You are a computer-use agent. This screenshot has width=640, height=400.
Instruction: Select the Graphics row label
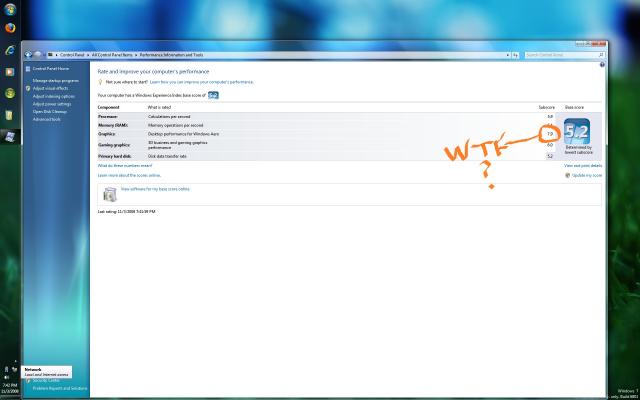(107, 134)
